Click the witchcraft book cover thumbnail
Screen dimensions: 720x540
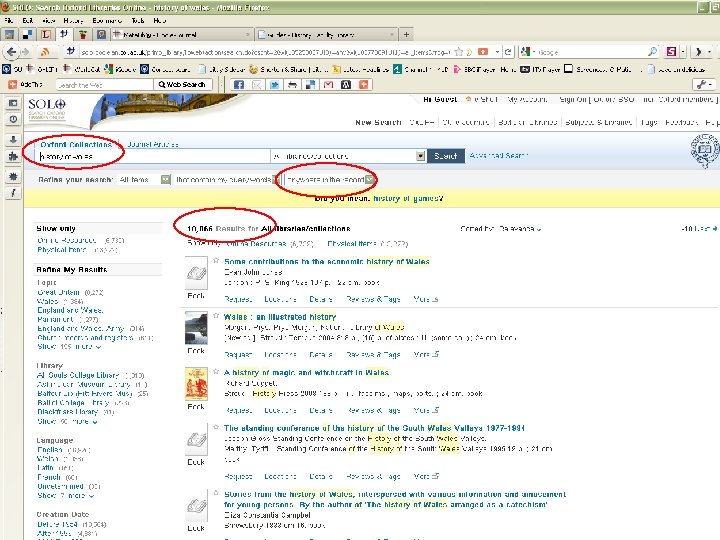click(x=196, y=383)
